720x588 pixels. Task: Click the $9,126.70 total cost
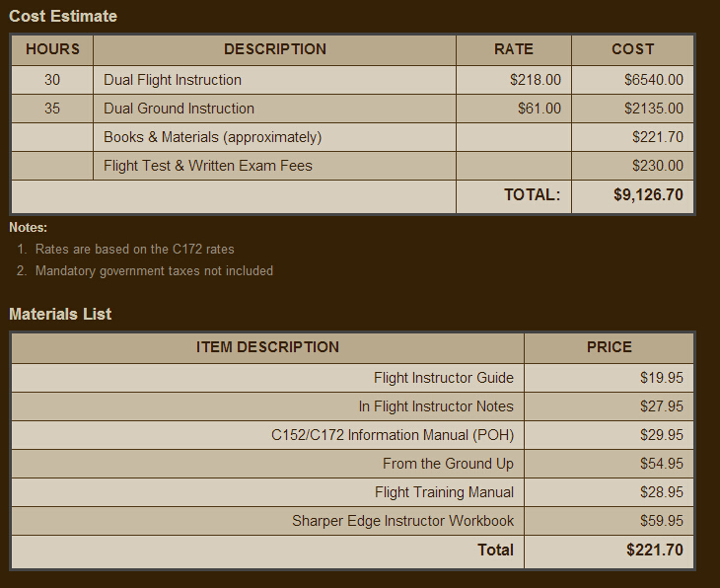tap(648, 195)
